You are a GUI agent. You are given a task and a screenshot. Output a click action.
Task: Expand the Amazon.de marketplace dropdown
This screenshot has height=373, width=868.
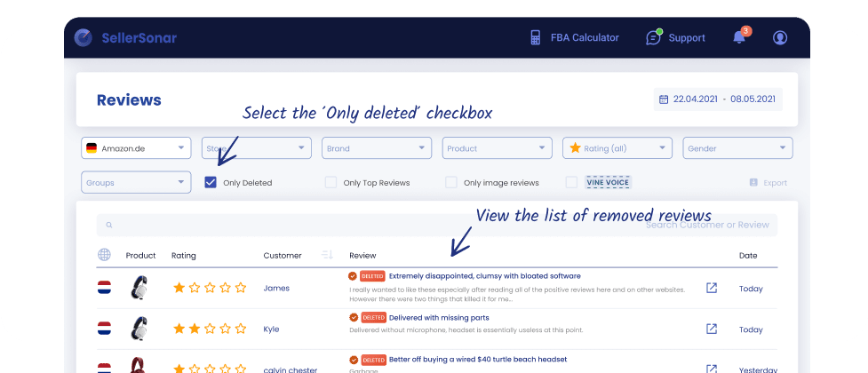click(136, 148)
